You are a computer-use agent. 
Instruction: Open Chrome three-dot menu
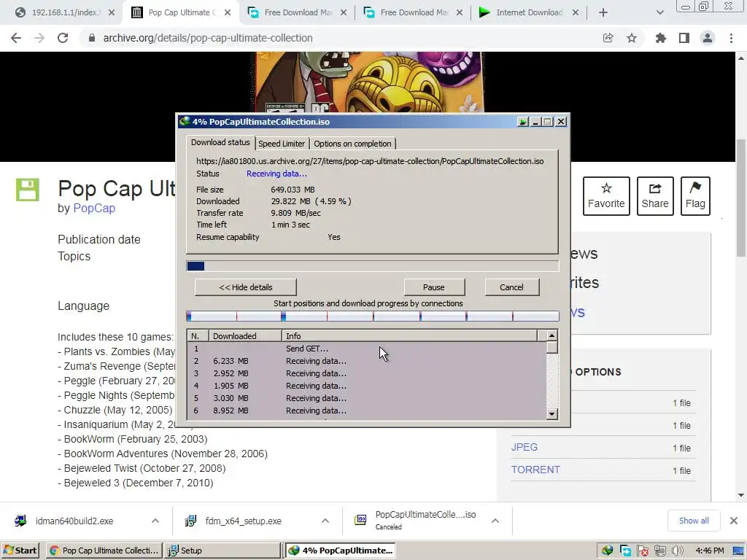click(731, 38)
